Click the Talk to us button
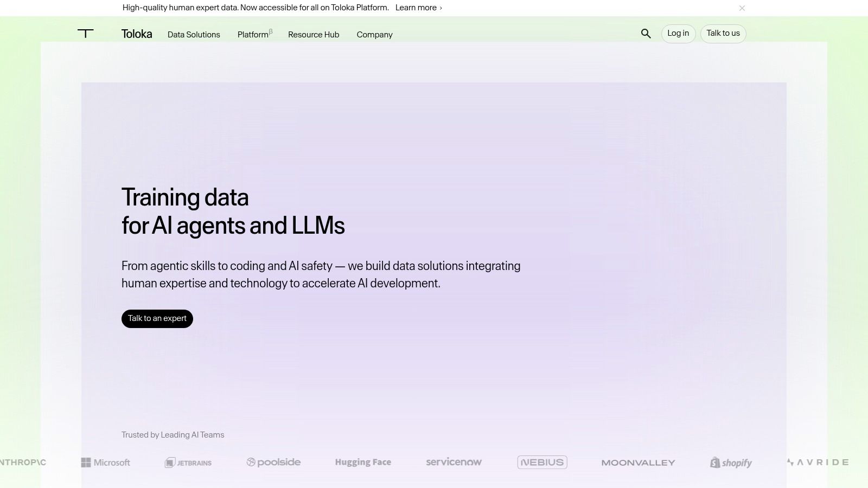This screenshot has height=488, width=868. point(723,34)
